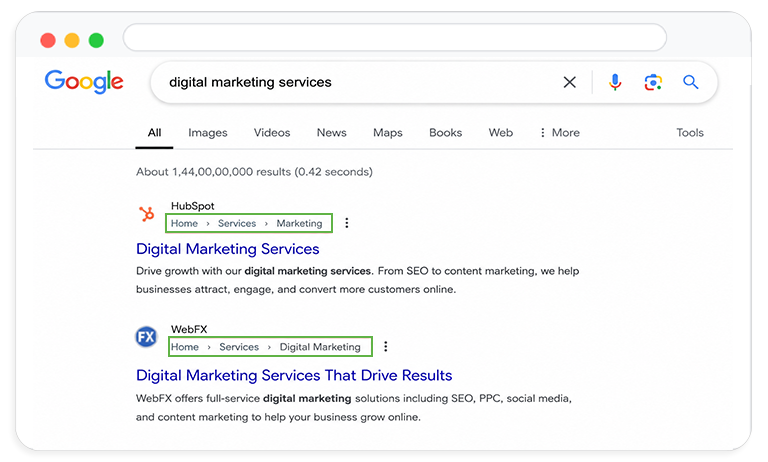The width and height of the screenshot is (768, 462).
Task: Submit search using the magnifying glass icon
Action: click(691, 82)
